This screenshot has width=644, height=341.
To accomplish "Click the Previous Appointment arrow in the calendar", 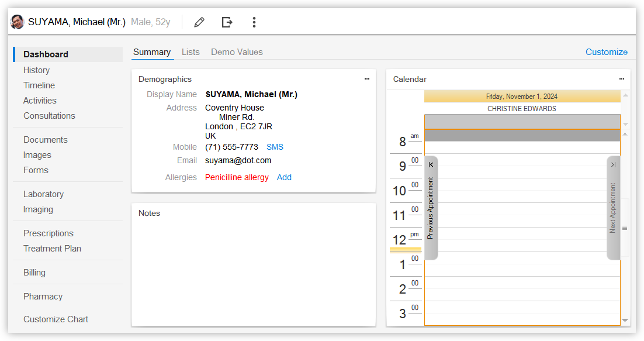I will (431, 208).
